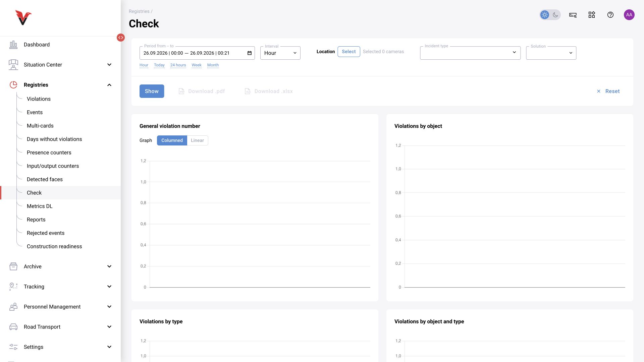Click the Archive box icon
This screenshot has height=362, width=644.
(13, 266)
